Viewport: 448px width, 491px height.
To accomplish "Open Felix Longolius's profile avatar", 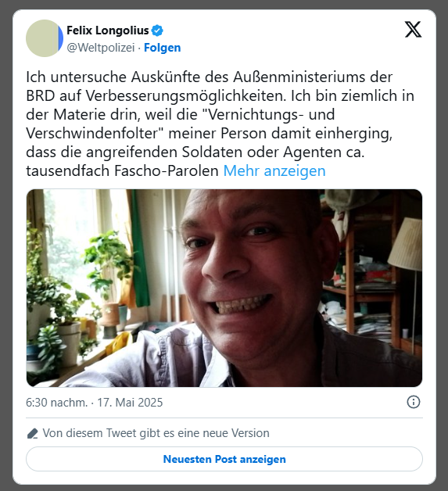I will pos(45,38).
